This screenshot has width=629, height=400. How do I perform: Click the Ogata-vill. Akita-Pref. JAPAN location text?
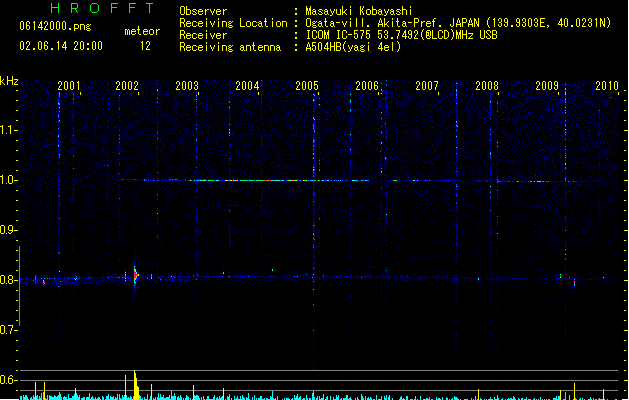[x=458, y=23]
